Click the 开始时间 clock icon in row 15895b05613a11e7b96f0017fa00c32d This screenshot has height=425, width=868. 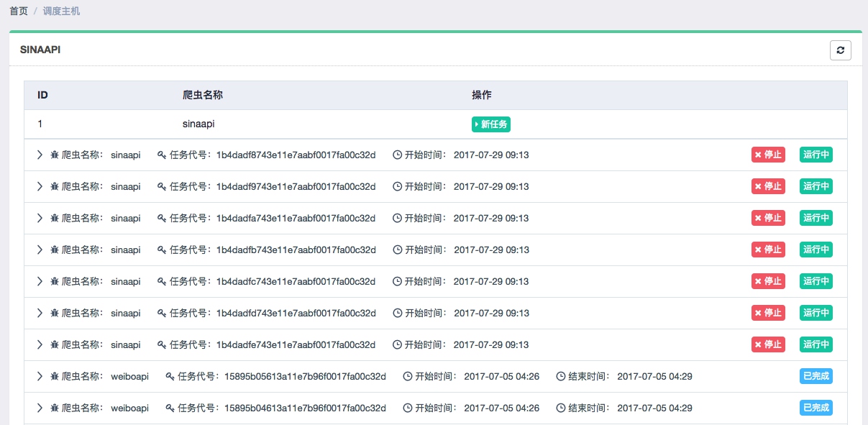[x=408, y=376]
